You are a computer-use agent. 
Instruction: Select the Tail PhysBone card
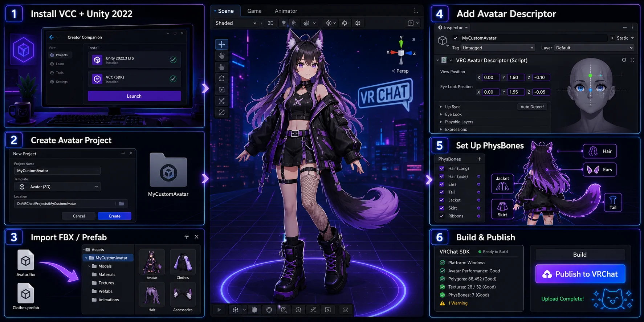tap(613, 202)
